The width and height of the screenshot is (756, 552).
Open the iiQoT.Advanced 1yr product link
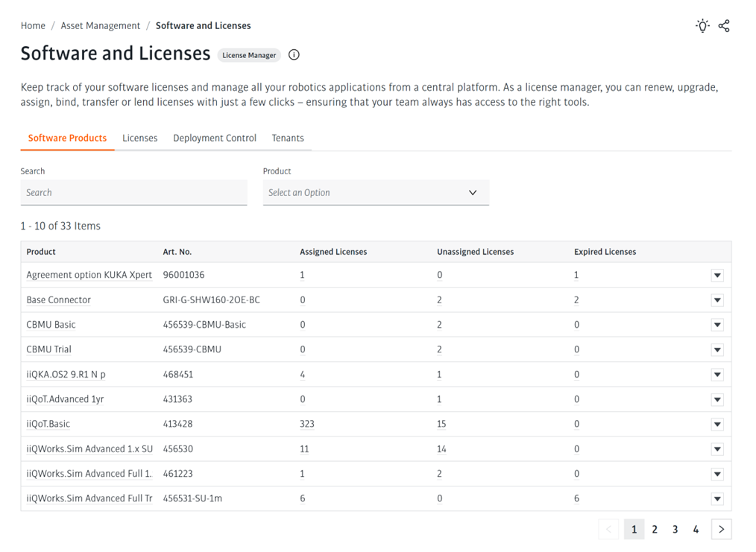pyautogui.click(x=65, y=399)
